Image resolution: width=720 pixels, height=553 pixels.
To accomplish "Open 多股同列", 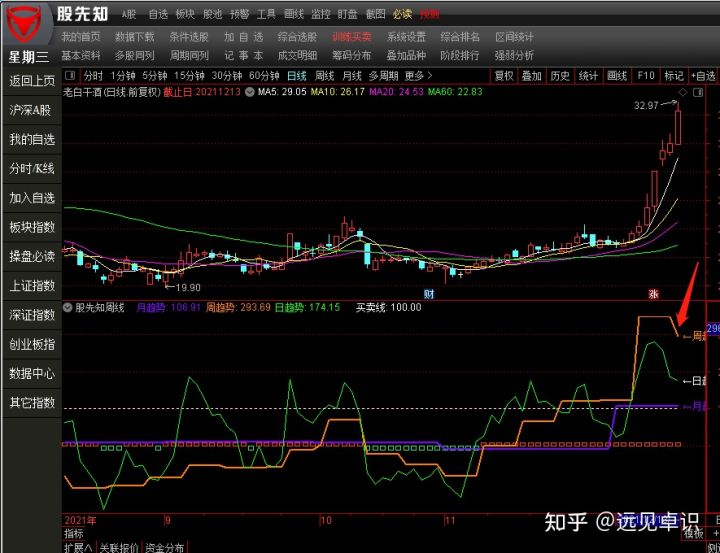I will pos(135,56).
